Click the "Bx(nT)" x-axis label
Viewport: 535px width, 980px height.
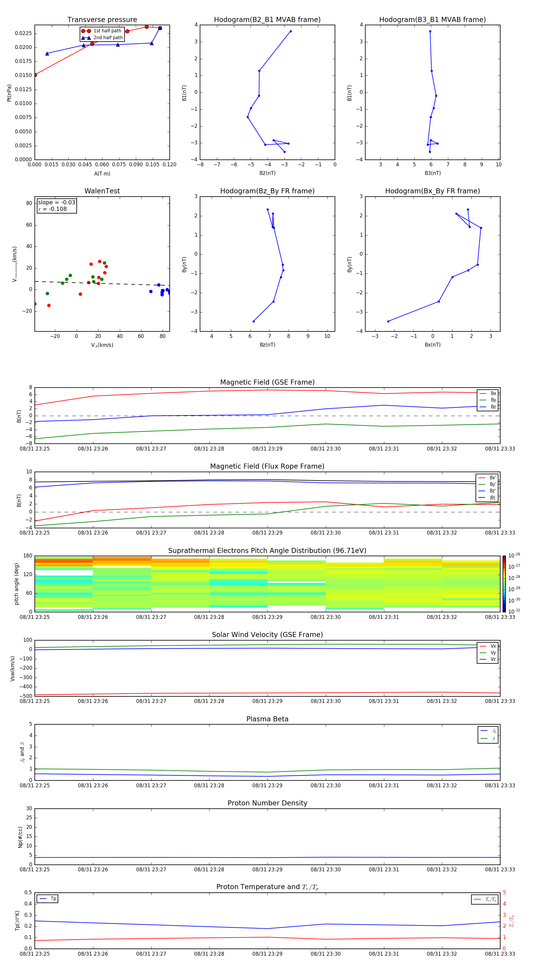click(432, 345)
